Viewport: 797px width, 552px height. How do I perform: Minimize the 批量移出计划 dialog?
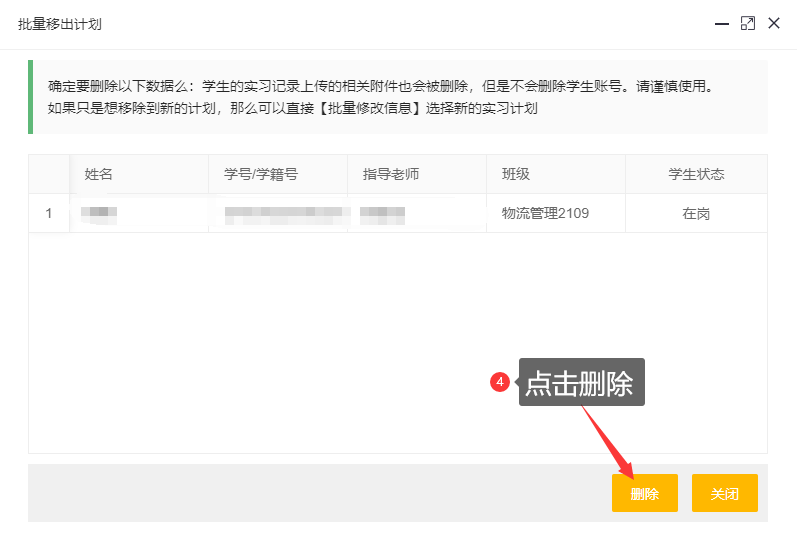721,24
